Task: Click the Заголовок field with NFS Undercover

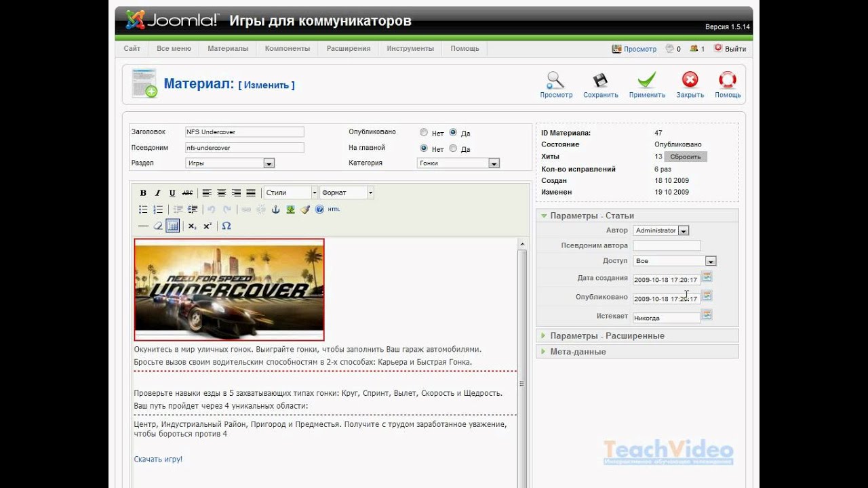Action: click(x=245, y=132)
